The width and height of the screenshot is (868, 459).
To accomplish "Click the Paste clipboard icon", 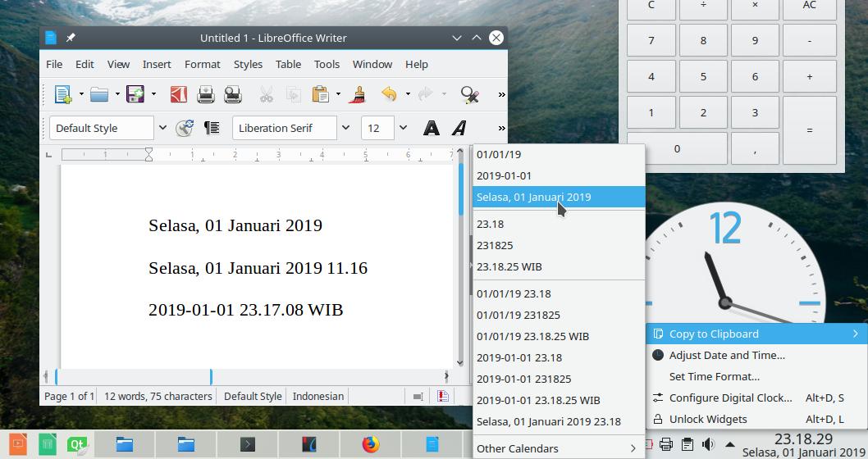I will click(x=321, y=94).
